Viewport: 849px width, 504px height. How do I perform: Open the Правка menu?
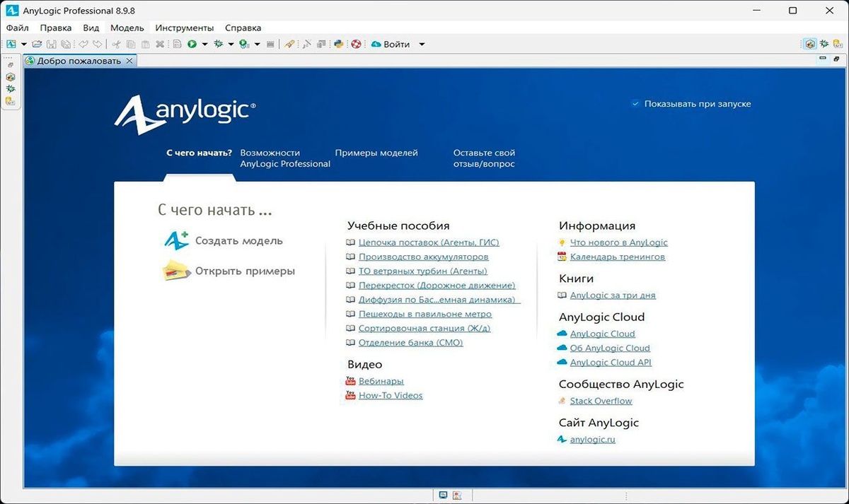(x=56, y=28)
